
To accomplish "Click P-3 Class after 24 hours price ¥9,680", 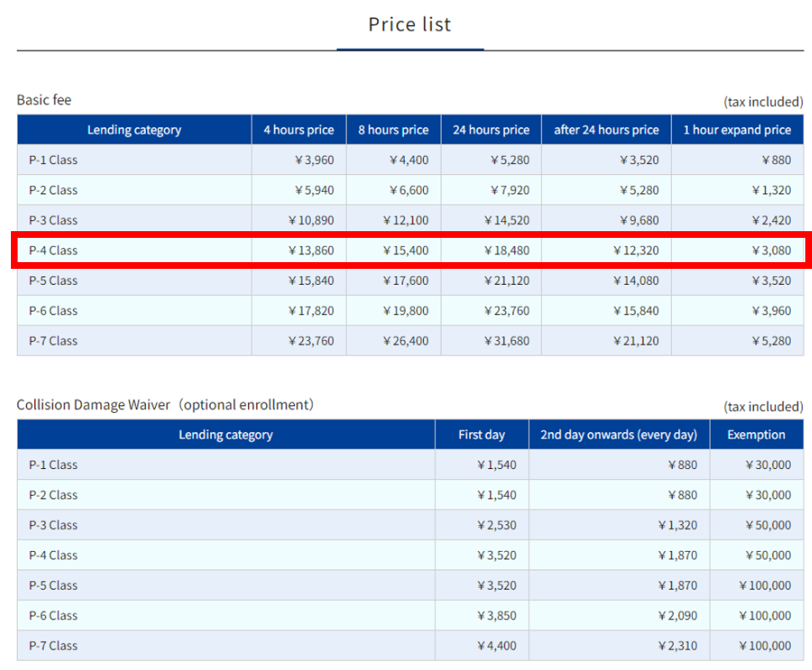I will pos(639,220).
